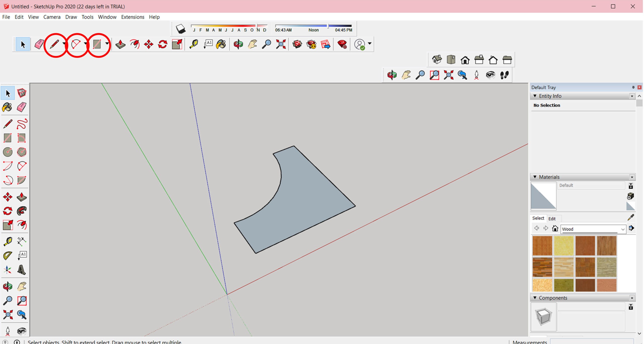Click the materials home button
The height and width of the screenshot is (344, 644).
[x=555, y=229]
